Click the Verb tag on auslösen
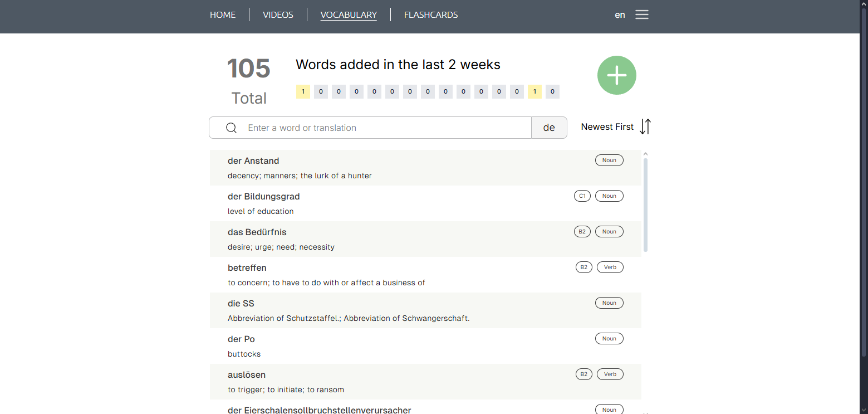The height and width of the screenshot is (414, 868). 610,374
